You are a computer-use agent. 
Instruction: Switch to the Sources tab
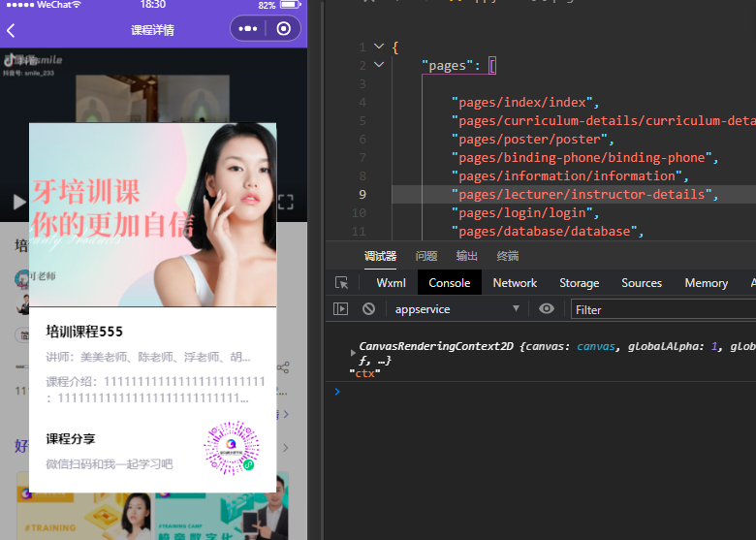pyautogui.click(x=642, y=283)
